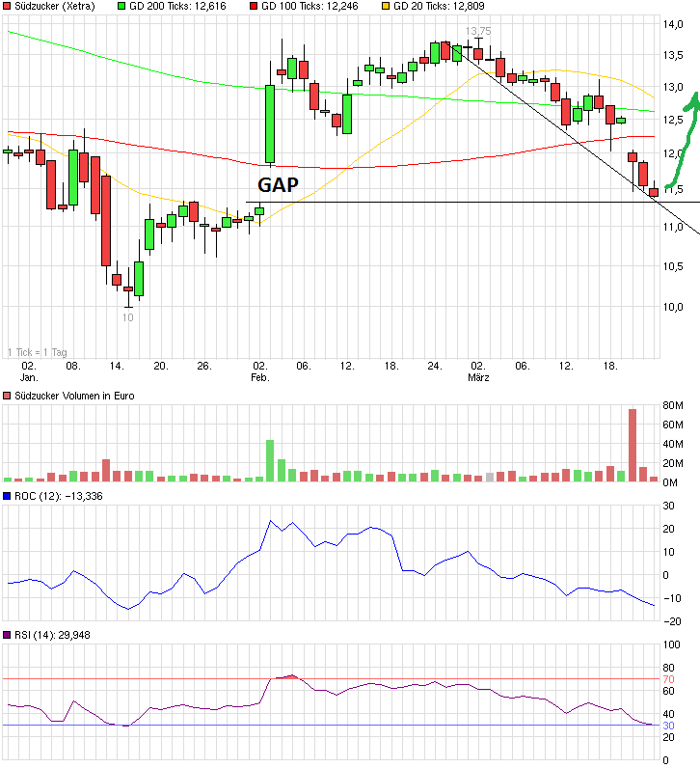Click the tallest red volume bar
700x768 pixels.
tap(633, 445)
